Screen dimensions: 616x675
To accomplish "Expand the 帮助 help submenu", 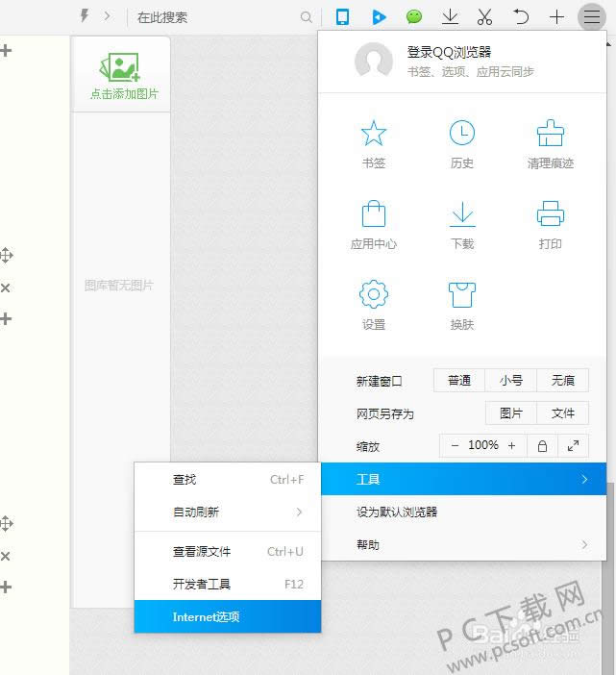I will pos(462,544).
